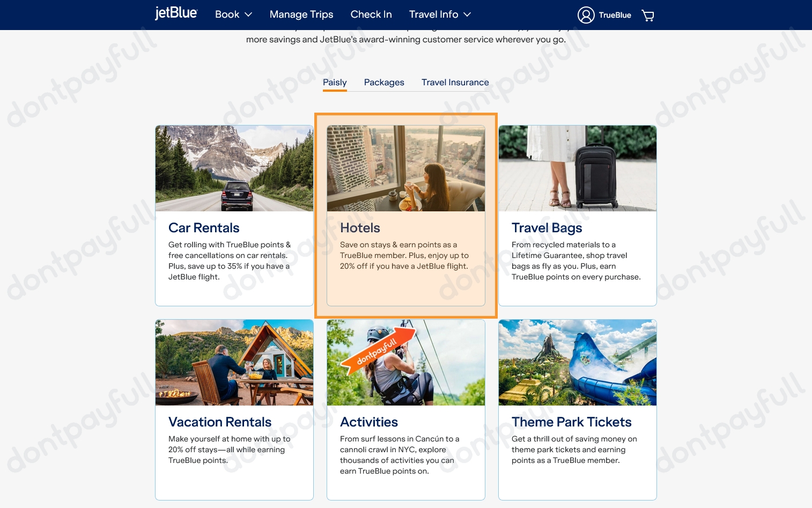Image resolution: width=812 pixels, height=508 pixels.
Task: Select Check In in the top navigation
Action: tap(371, 14)
